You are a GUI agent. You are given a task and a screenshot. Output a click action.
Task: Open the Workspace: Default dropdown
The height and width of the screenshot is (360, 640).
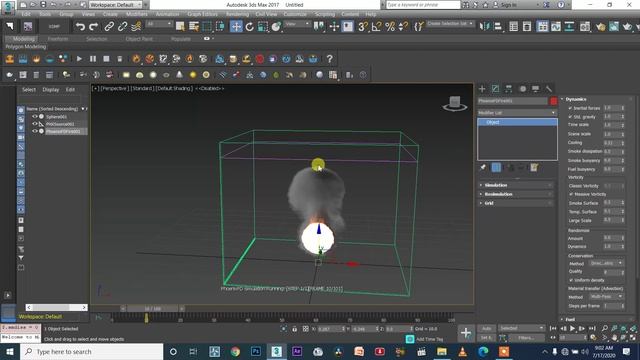point(116,5)
